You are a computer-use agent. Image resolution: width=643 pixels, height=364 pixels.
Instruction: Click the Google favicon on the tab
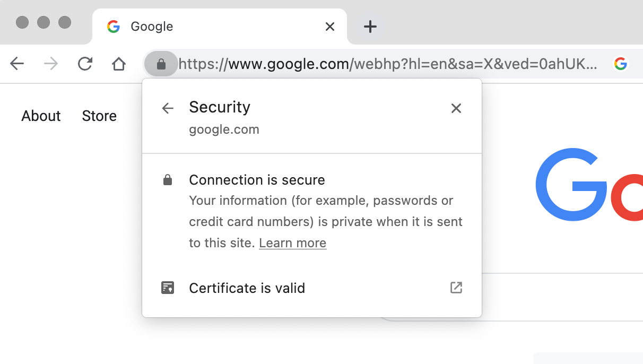point(114,26)
